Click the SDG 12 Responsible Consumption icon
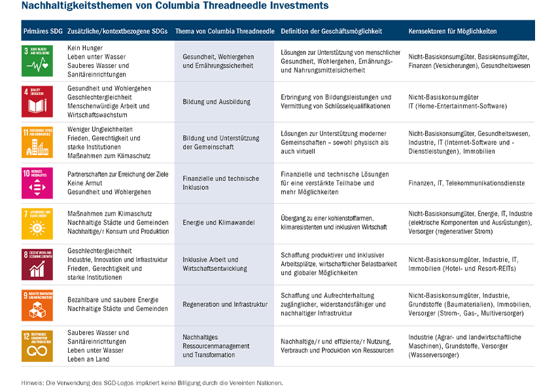Image resolution: width=556 pixels, height=392 pixels. coord(37,346)
